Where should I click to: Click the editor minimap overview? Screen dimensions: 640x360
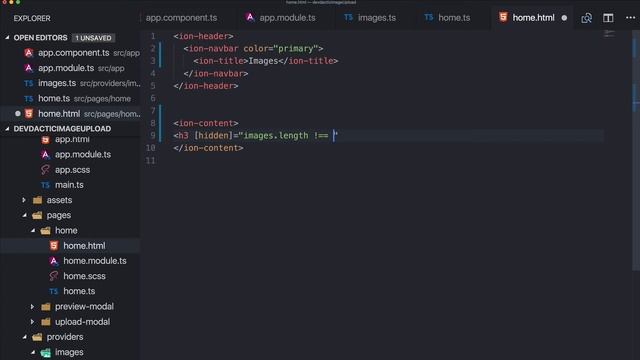pyautogui.click(x=609, y=34)
